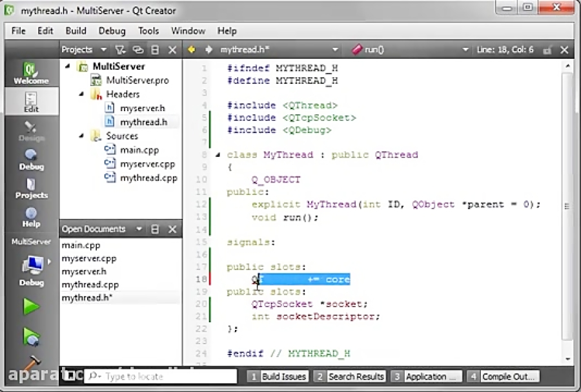The image size is (581, 392).
Task: Click the Run button (green play icon)
Action: click(x=32, y=306)
